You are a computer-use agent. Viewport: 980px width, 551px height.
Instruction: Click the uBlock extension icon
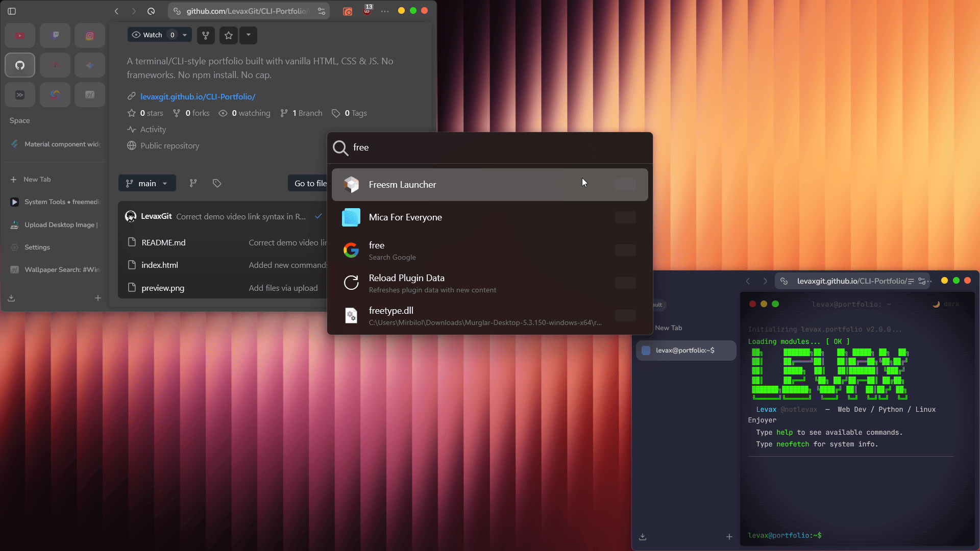367,11
